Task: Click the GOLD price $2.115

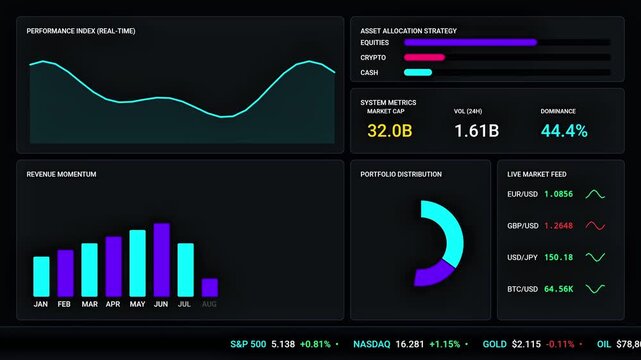Action: (x=526, y=344)
